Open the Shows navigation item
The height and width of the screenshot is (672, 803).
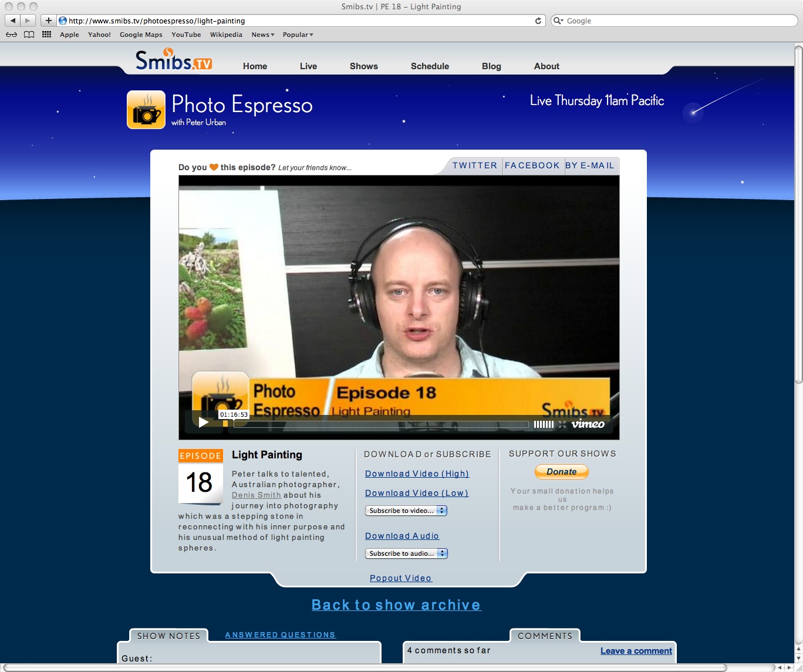point(364,66)
